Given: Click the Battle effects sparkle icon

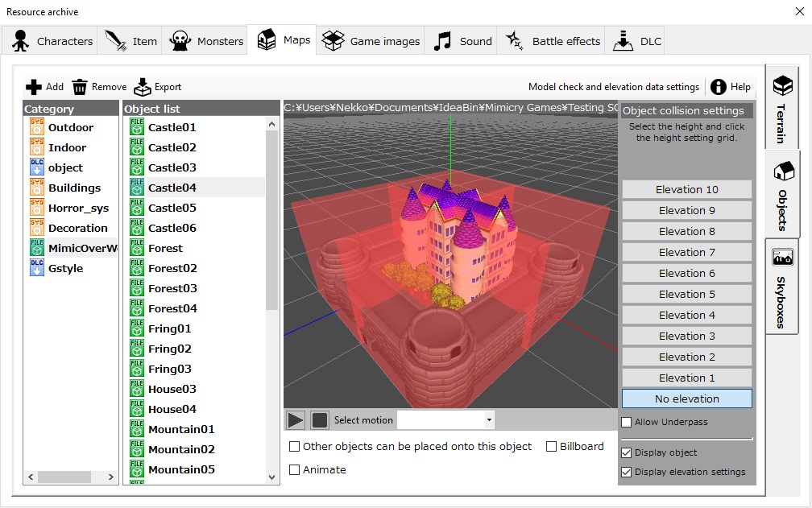Looking at the screenshot, I should [x=514, y=40].
